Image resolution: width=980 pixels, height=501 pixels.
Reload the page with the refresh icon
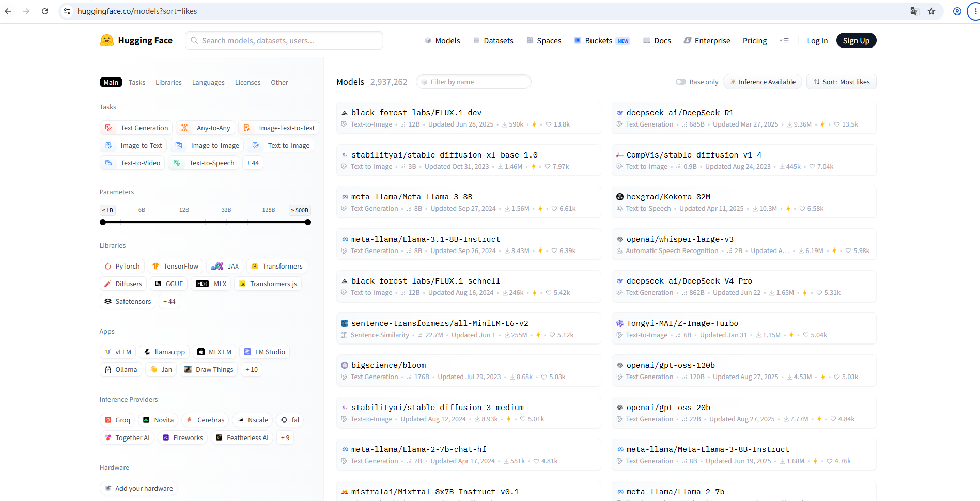click(45, 11)
